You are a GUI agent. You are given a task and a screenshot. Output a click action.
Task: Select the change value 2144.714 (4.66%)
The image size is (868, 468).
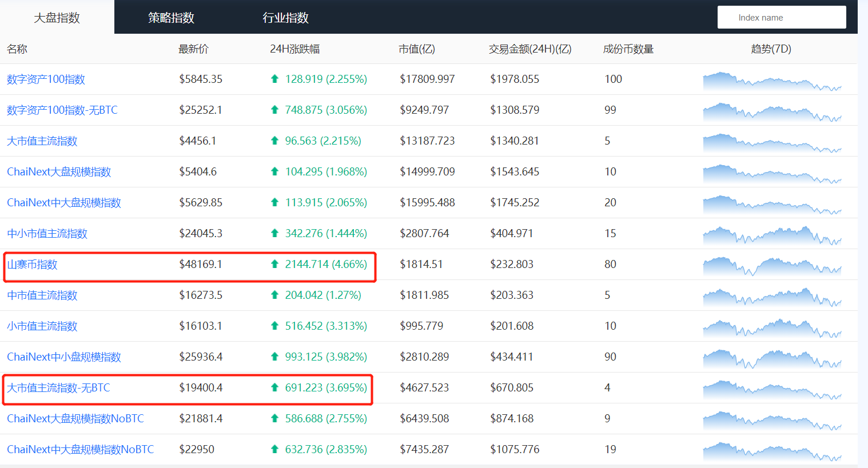[326, 264]
